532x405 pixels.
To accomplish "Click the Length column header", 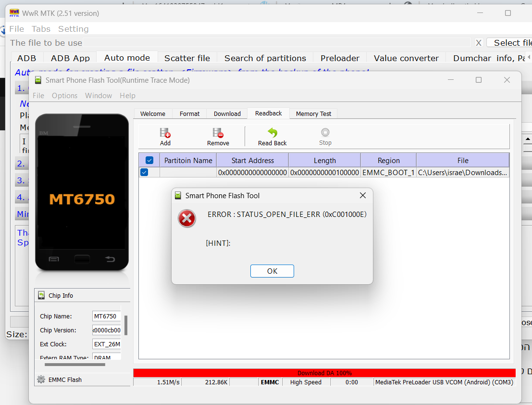I will click(325, 160).
